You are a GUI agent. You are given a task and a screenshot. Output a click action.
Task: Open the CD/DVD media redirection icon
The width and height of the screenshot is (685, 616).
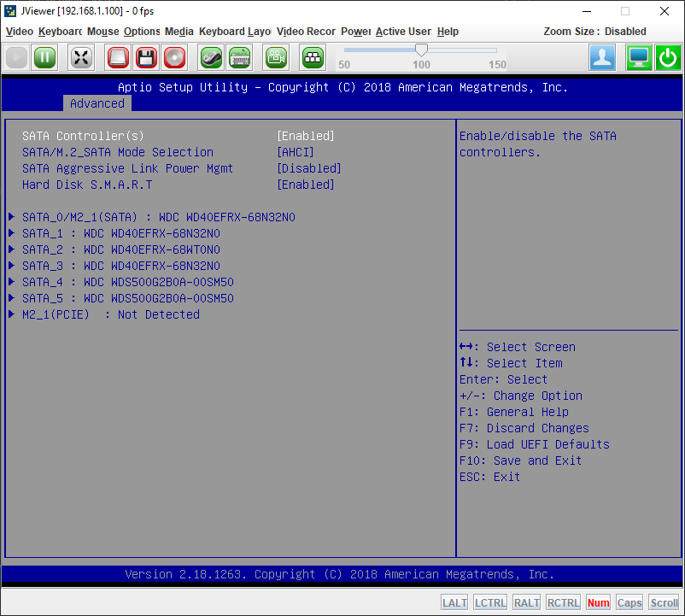pyautogui.click(x=175, y=57)
